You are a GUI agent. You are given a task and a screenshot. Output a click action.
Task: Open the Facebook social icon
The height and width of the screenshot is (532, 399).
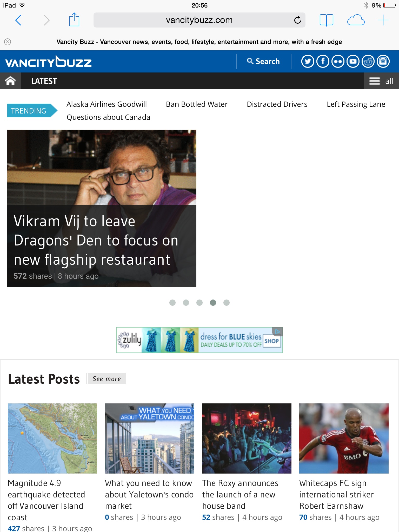pos(323,62)
